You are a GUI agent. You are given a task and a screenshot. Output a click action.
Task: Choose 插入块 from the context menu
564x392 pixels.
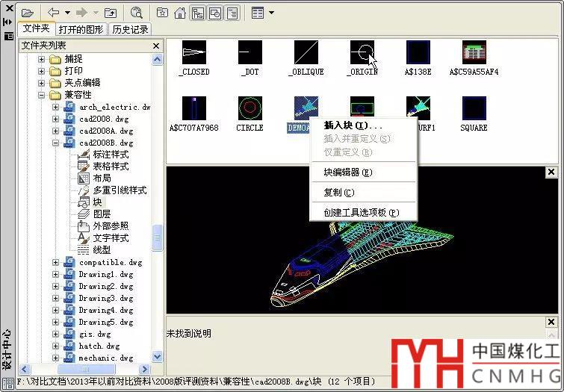(353, 125)
